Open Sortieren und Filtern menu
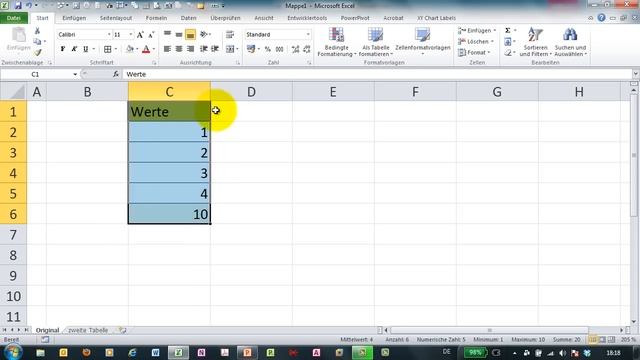The height and width of the screenshot is (360, 640). (535, 42)
